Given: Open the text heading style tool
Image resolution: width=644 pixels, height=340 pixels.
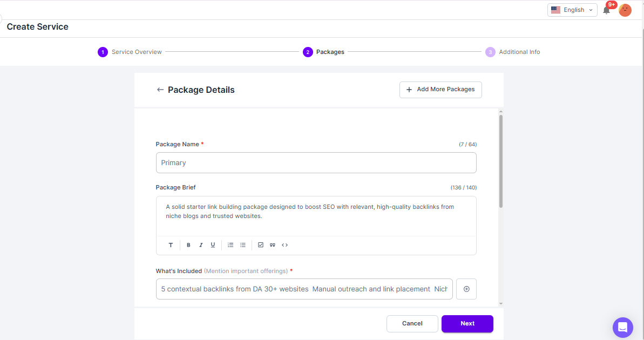Looking at the screenshot, I should point(171,245).
